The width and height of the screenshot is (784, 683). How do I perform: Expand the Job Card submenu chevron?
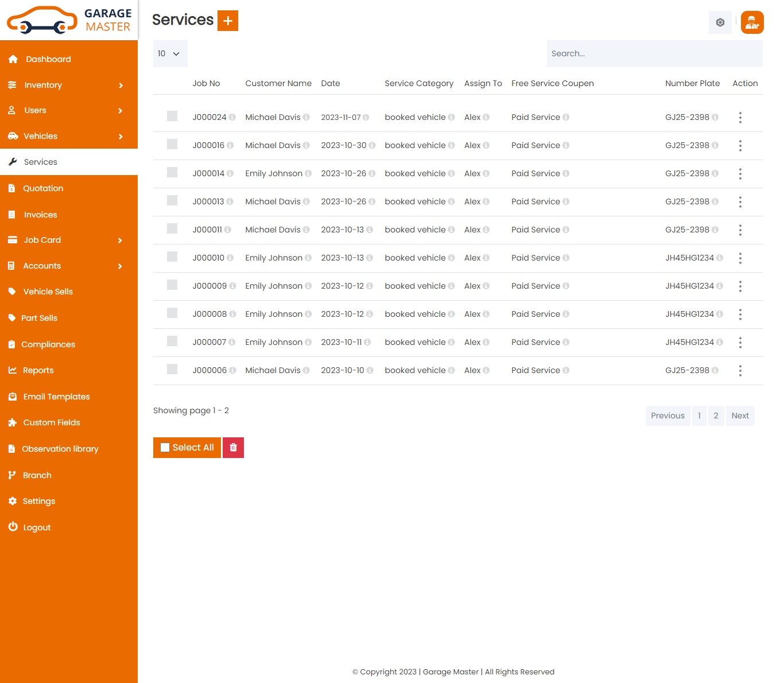coord(121,240)
